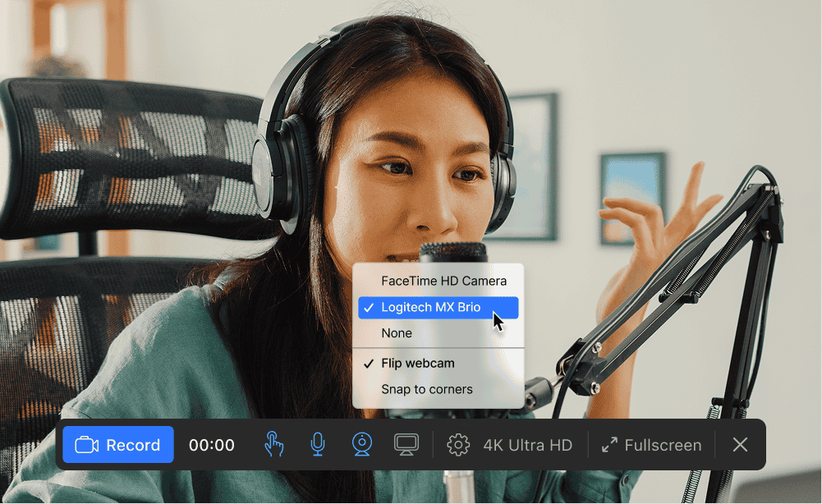The height and width of the screenshot is (504, 822).
Task: Disable the Flip webcam option
Action: 418,363
